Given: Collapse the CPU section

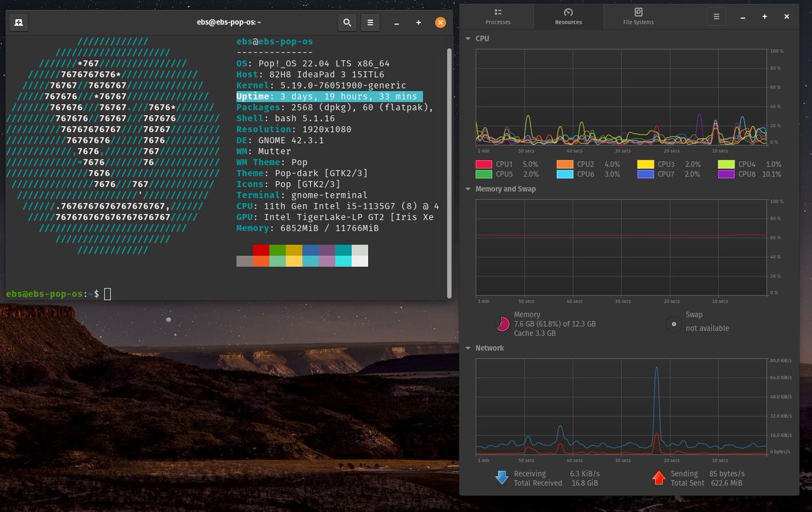Looking at the screenshot, I should click(468, 39).
